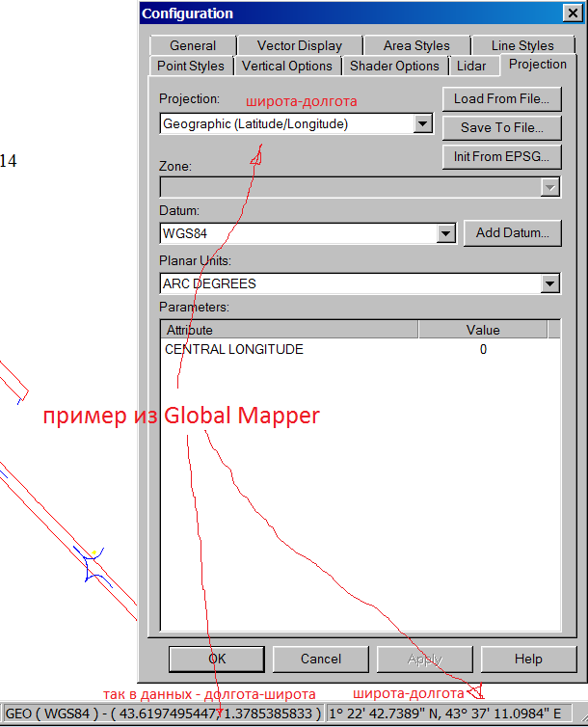Expand the Projection dropdown arrow
The height and width of the screenshot is (727, 588).
coord(422,123)
